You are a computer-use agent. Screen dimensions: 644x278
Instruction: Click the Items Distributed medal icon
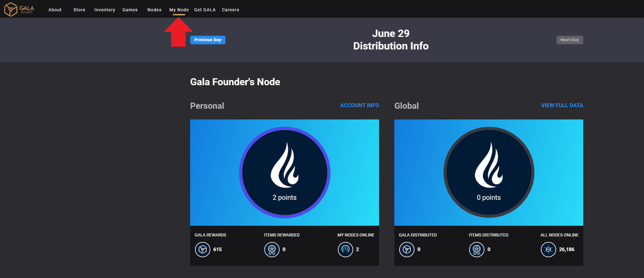pos(477,249)
